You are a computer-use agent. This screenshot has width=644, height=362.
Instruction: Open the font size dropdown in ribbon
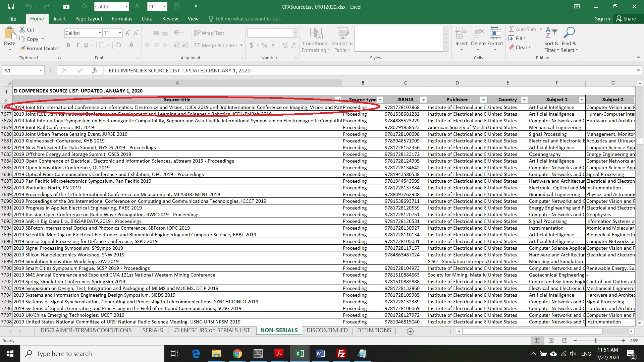(120, 33)
